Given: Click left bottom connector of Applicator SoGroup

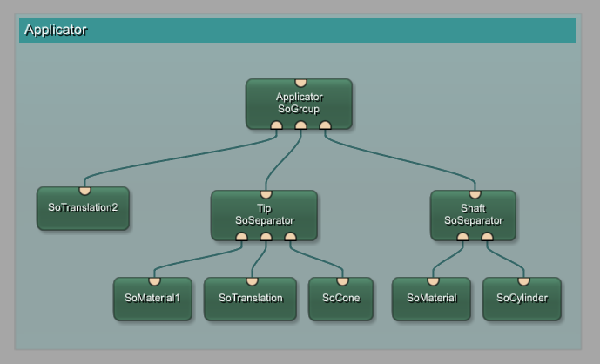Looking at the screenshot, I should point(276,125).
